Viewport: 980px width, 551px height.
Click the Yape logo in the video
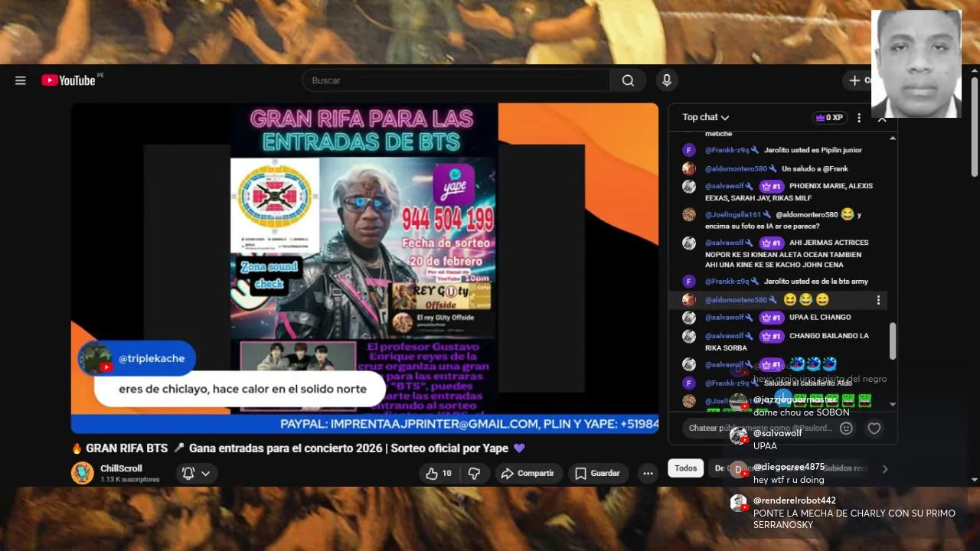point(454,184)
